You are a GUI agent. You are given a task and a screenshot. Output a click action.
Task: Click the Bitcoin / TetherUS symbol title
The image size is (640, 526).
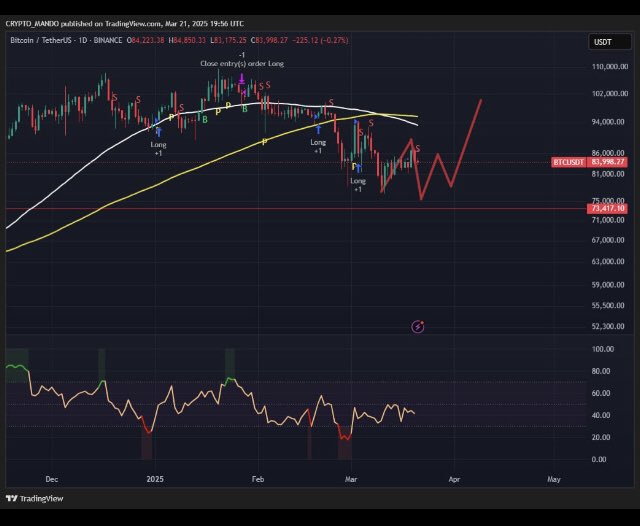tap(41, 40)
